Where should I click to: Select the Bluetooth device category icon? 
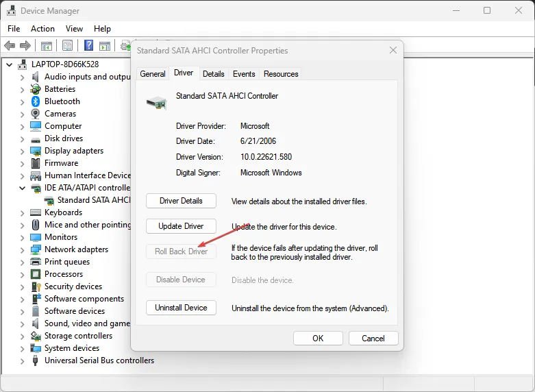click(x=36, y=101)
